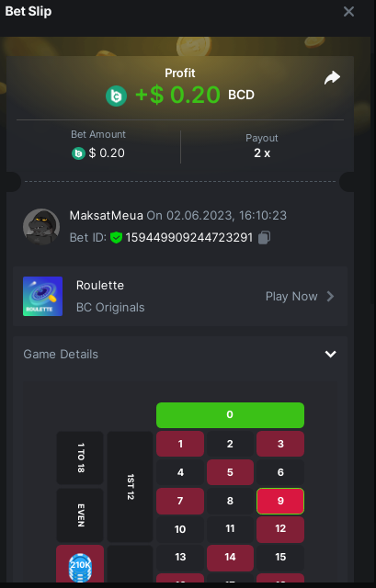376x588 pixels.
Task: Select the highlighted red 9 cell
Action: (280, 501)
